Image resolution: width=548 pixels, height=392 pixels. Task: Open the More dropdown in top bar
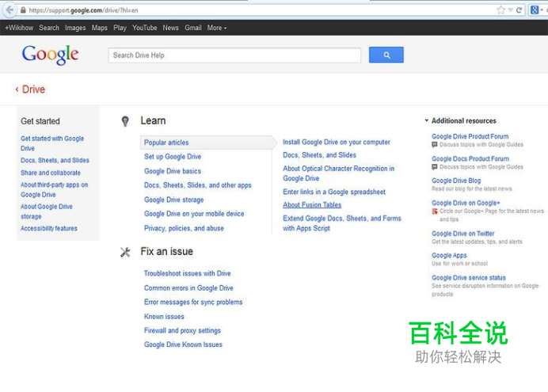(x=217, y=28)
